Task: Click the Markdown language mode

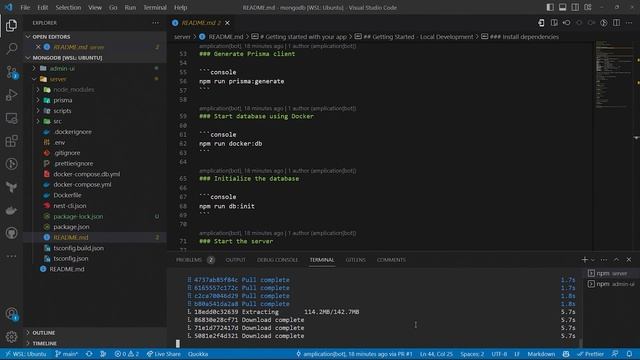Action: pyautogui.click(x=541, y=354)
